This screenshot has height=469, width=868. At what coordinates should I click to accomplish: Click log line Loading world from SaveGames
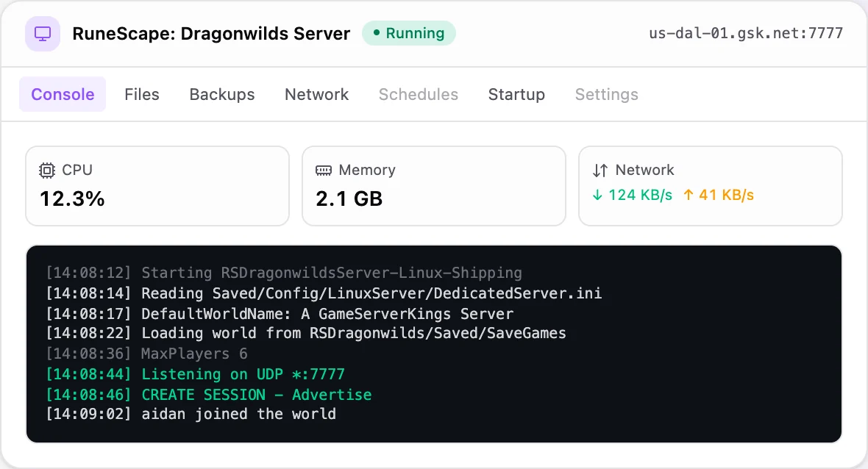pos(306,333)
